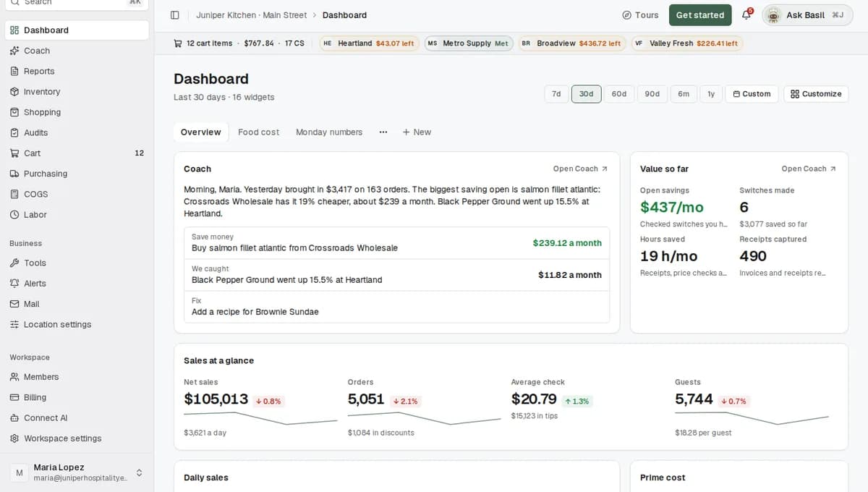Click the Coach sparkle icon in sidebar

click(14, 51)
